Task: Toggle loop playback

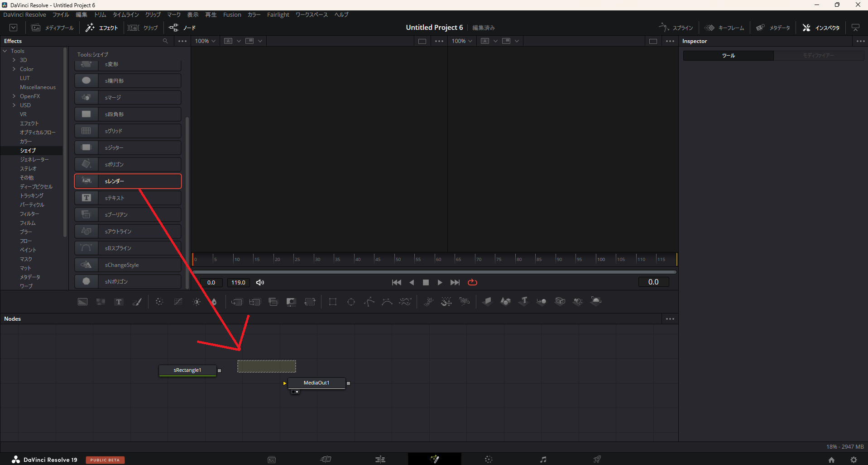Action: tap(472, 282)
